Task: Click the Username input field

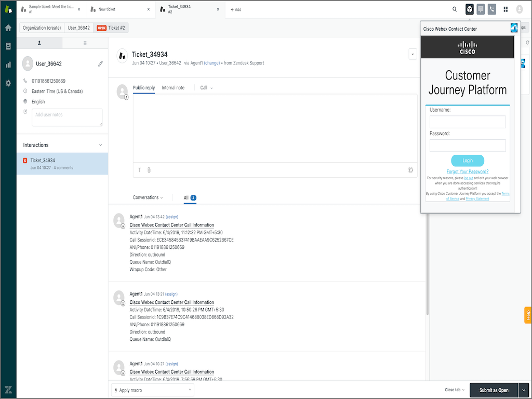Action: point(468,122)
